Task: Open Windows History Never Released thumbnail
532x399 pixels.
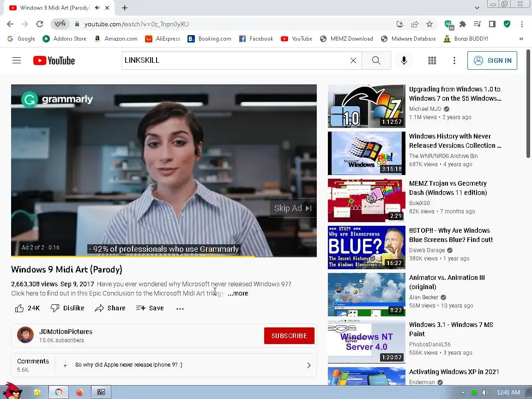Action: pos(366,153)
